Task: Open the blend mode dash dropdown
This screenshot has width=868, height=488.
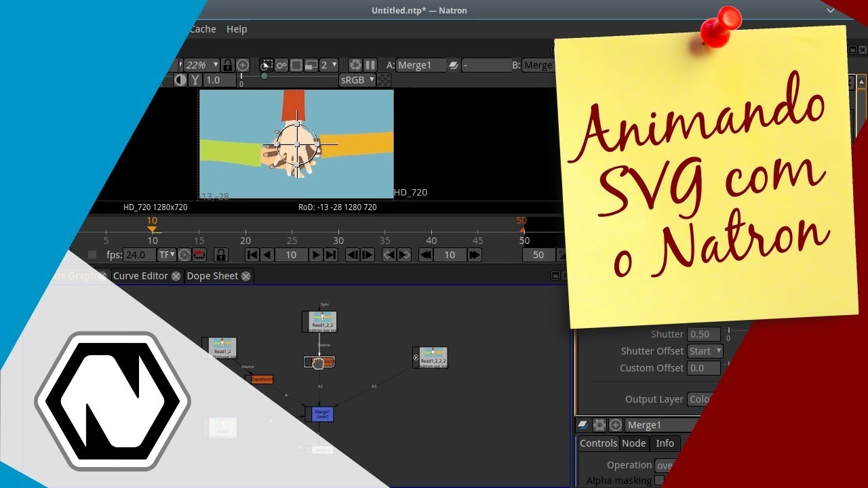Action: 486,65
